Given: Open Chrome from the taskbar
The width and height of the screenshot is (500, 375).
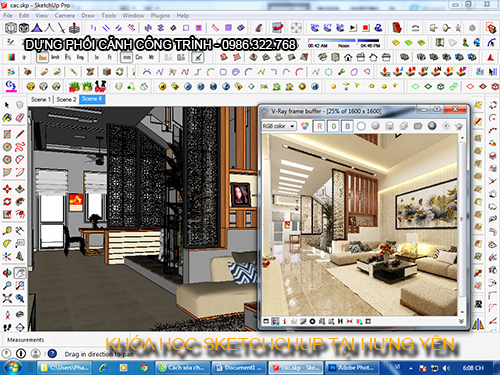Looking at the screenshot, I should 144,368.
